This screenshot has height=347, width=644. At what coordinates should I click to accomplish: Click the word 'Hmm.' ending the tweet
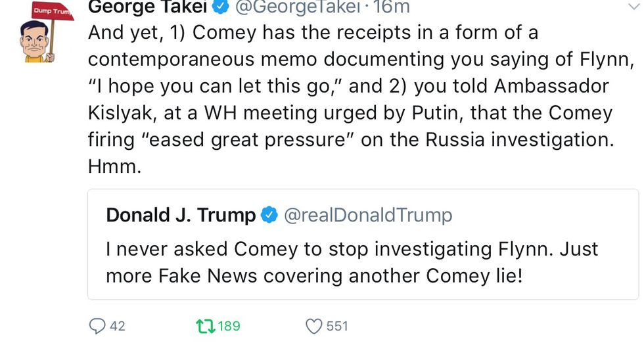(x=114, y=166)
